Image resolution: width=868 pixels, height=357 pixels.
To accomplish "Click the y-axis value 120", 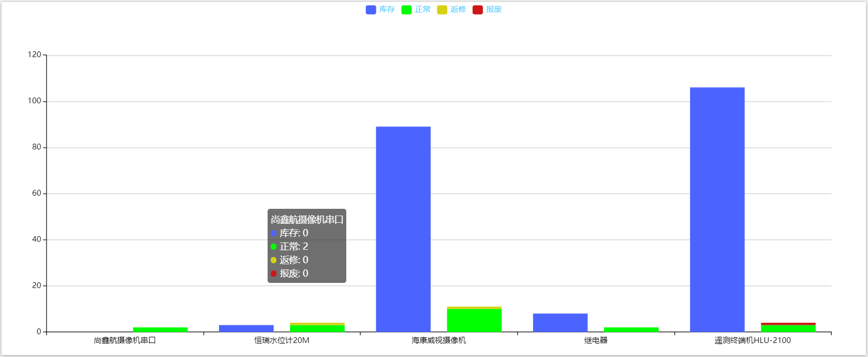I will [35, 55].
